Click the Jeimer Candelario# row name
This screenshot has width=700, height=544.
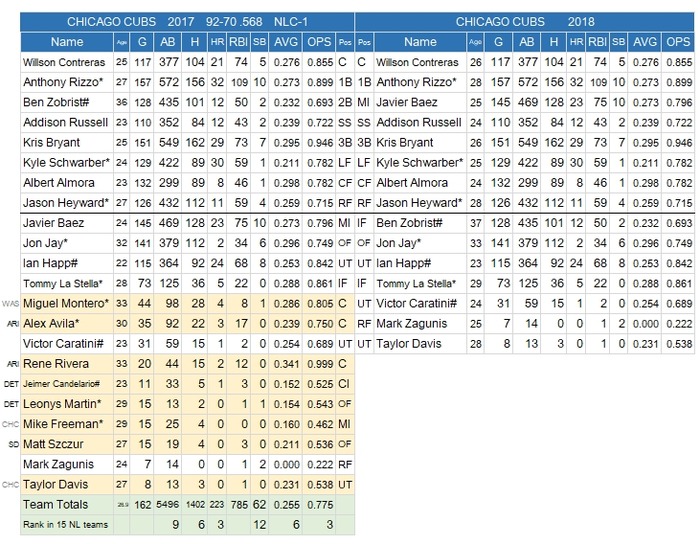pos(61,384)
